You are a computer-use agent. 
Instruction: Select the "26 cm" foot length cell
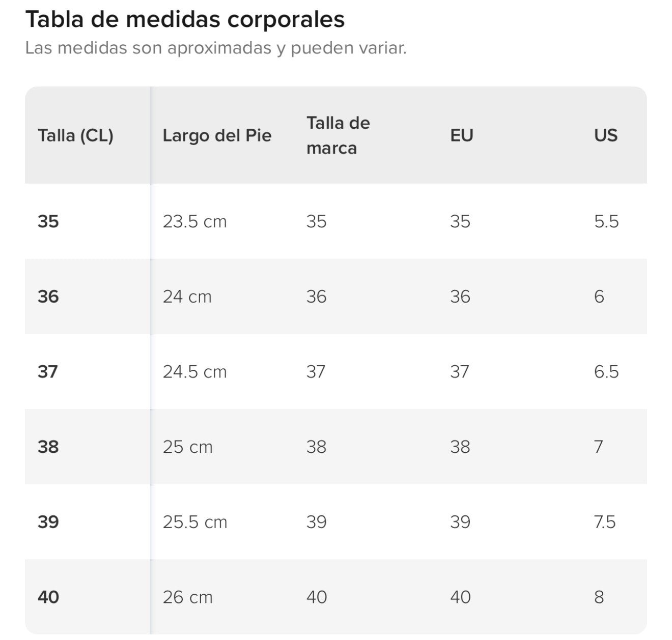188,597
